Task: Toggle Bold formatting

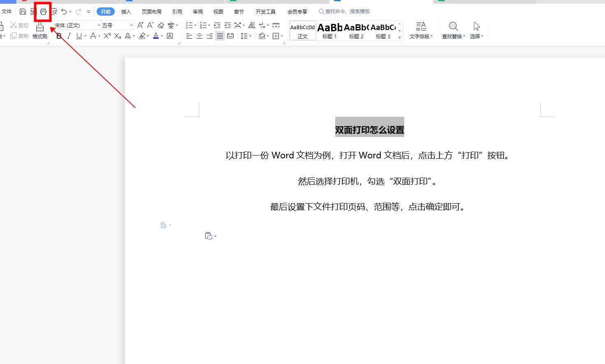Action: point(59,36)
